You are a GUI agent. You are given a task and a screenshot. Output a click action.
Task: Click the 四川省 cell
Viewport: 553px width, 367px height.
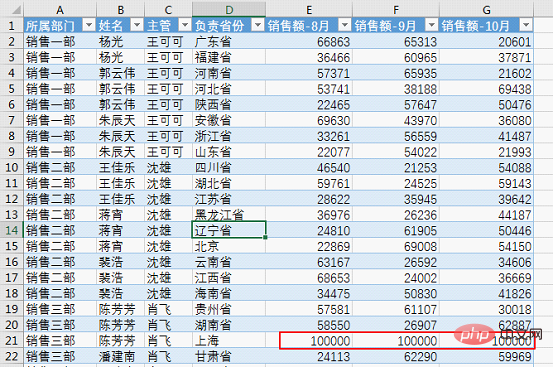229,167
